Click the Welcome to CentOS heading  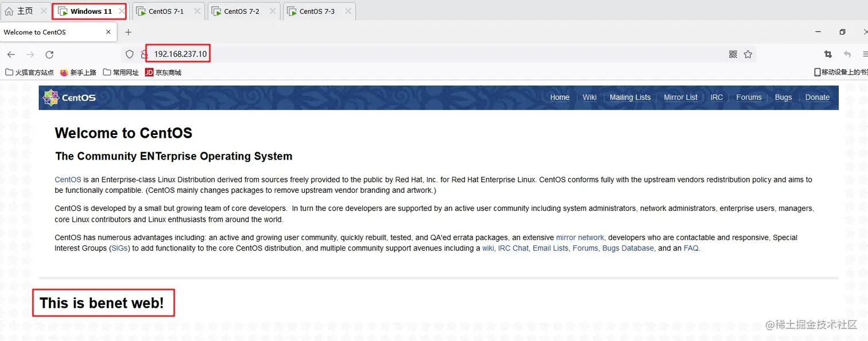point(123,133)
